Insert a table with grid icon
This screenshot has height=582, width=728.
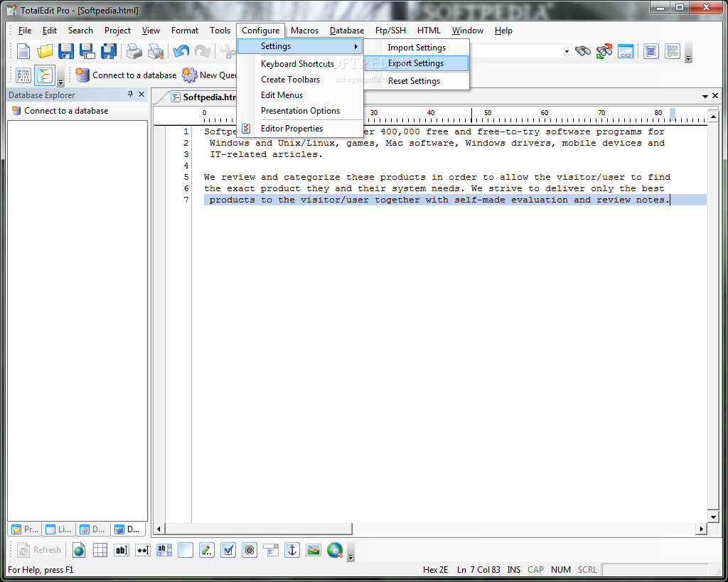tap(100, 550)
